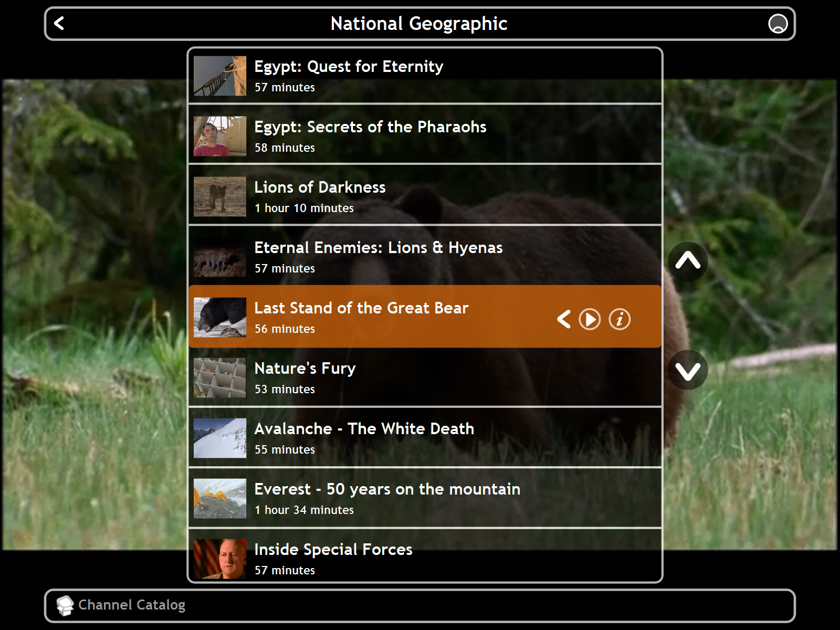The width and height of the screenshot is (840, 630).
Task: Click the Egypt: Quest for Eternity thumbnail
Action: point(220,76)
